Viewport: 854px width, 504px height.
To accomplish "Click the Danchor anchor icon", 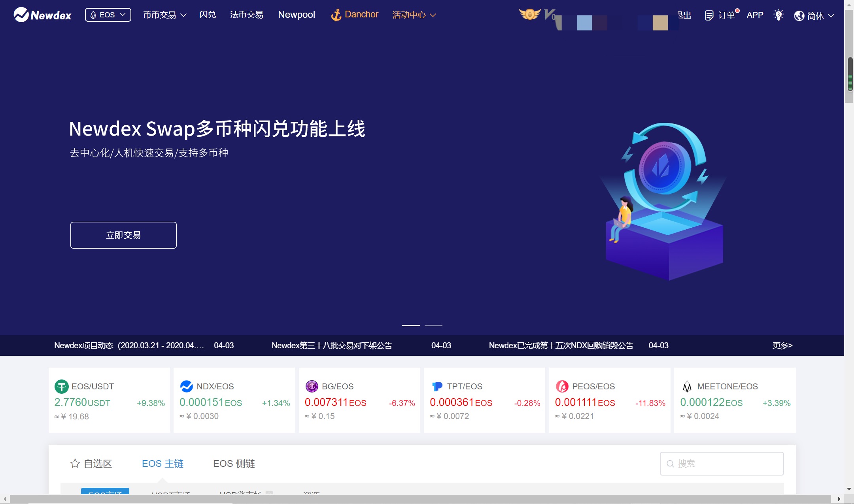I will pos(336,15).
